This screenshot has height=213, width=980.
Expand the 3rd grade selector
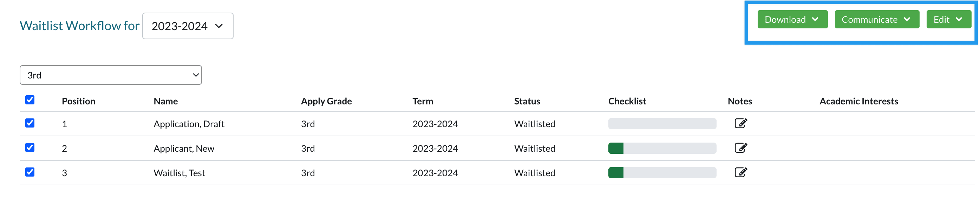(110, 75)
